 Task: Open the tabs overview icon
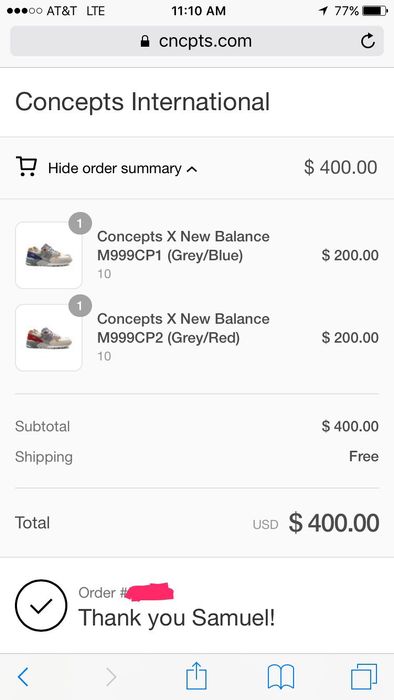(x=364, y=676)
